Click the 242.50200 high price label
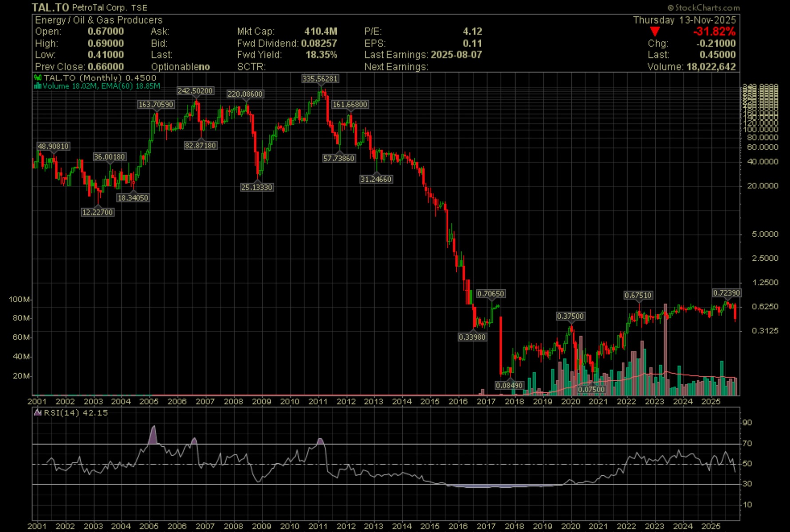790x532 pixels. point(195,91)
